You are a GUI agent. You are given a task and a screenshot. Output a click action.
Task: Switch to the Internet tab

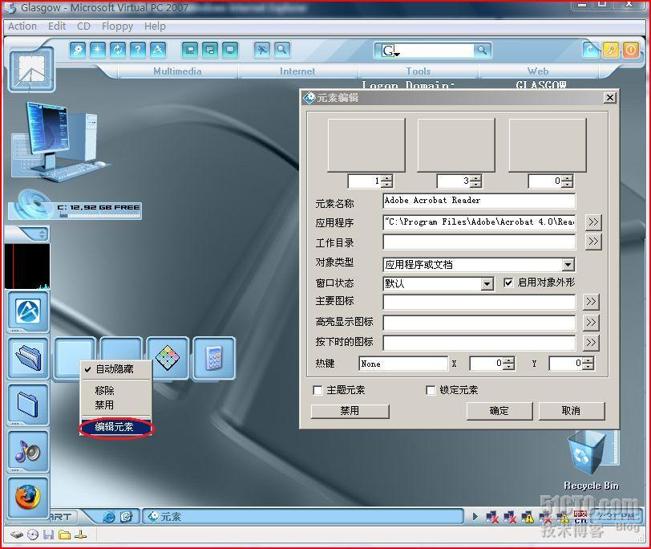click(297, 71)
